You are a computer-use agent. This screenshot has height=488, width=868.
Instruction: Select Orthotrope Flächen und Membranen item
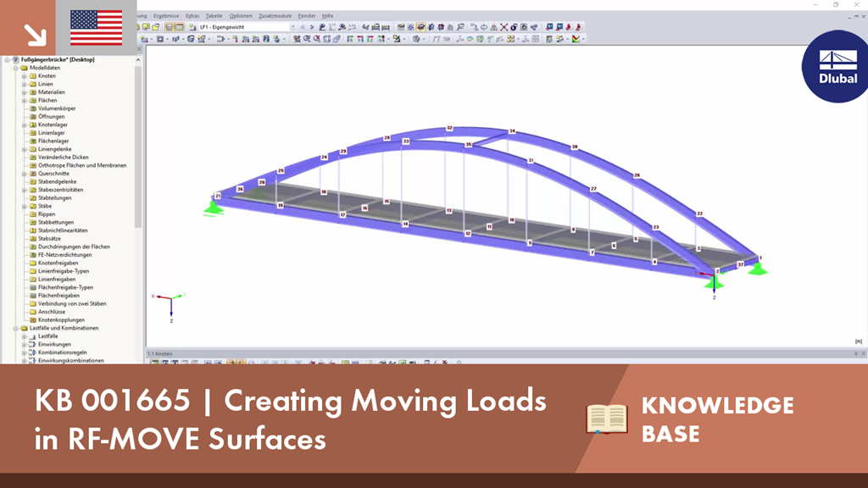pyautogui.click(x=82, y=165)
